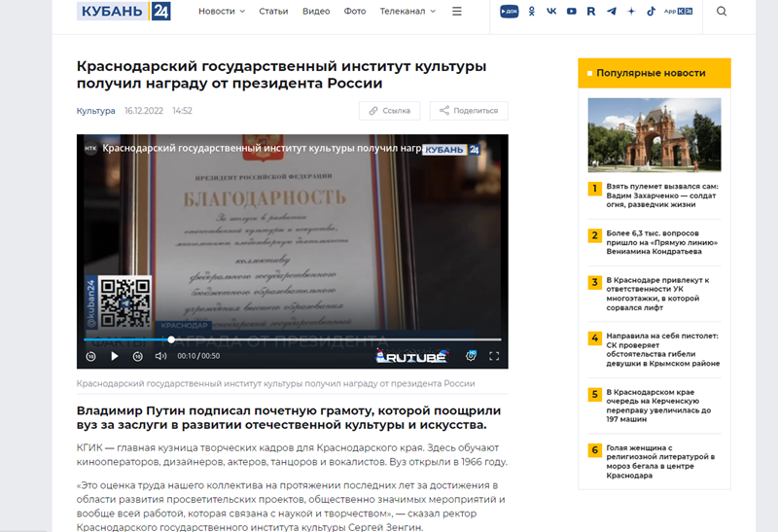This screenshot has height=532, width=778.
Task: Open video quality settings gear
Action: coord(471,356)
